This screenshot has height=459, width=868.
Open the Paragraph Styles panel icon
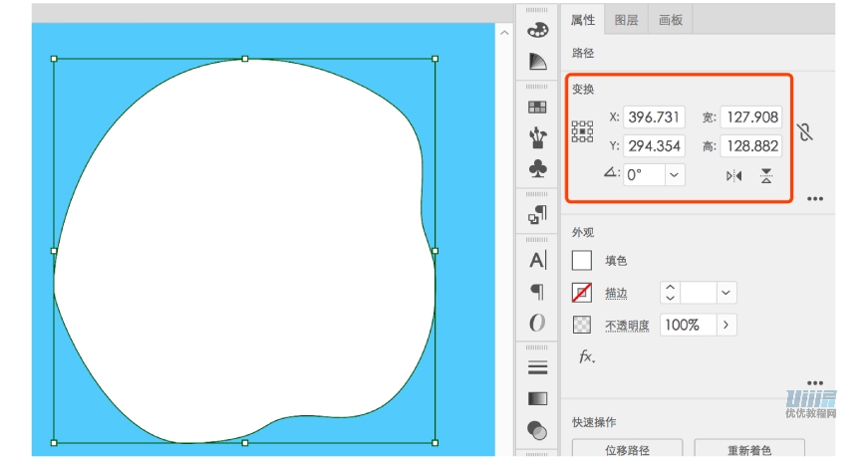537,215
